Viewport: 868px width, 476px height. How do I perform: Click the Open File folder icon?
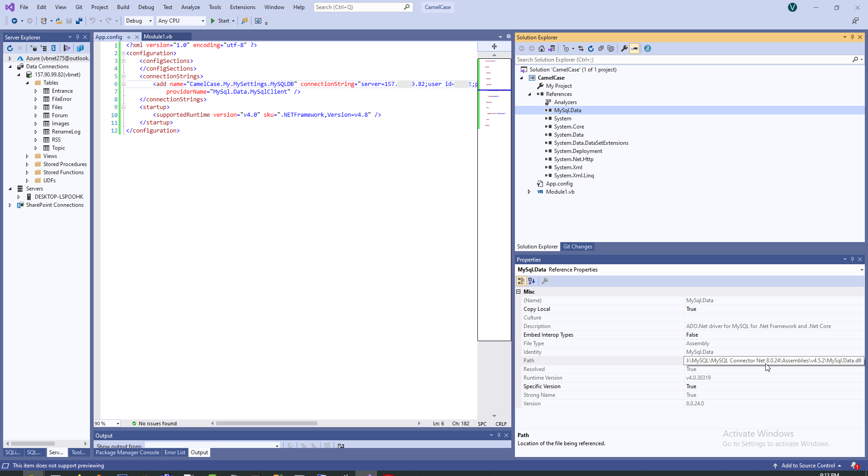coord(59,21)
